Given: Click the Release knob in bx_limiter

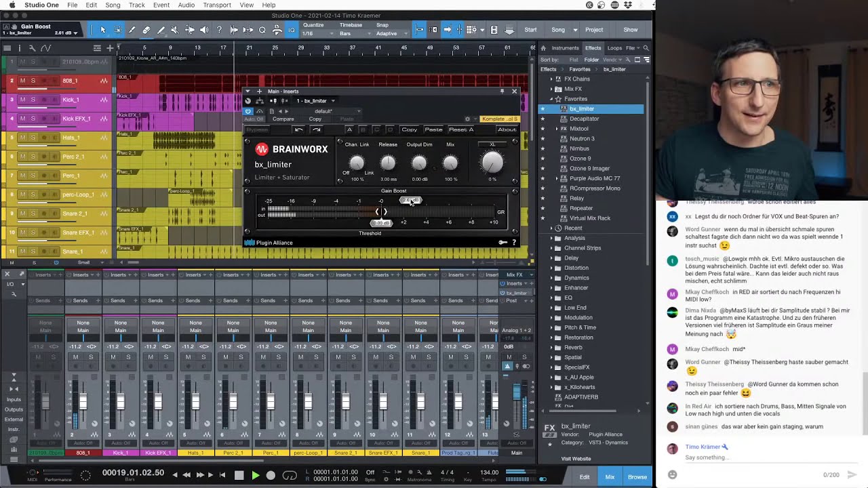Looking at the screenshot, I should point(388,163).
